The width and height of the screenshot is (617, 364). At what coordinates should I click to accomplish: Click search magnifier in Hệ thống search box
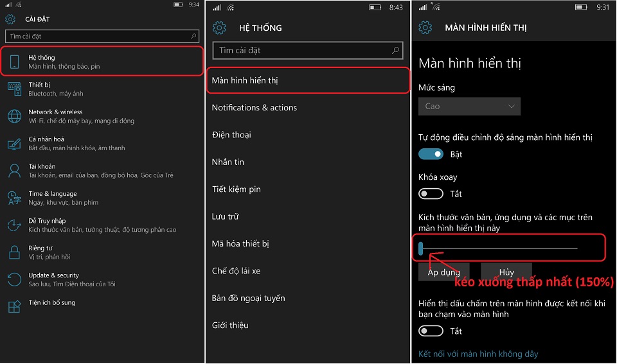[x=395, y=50]
